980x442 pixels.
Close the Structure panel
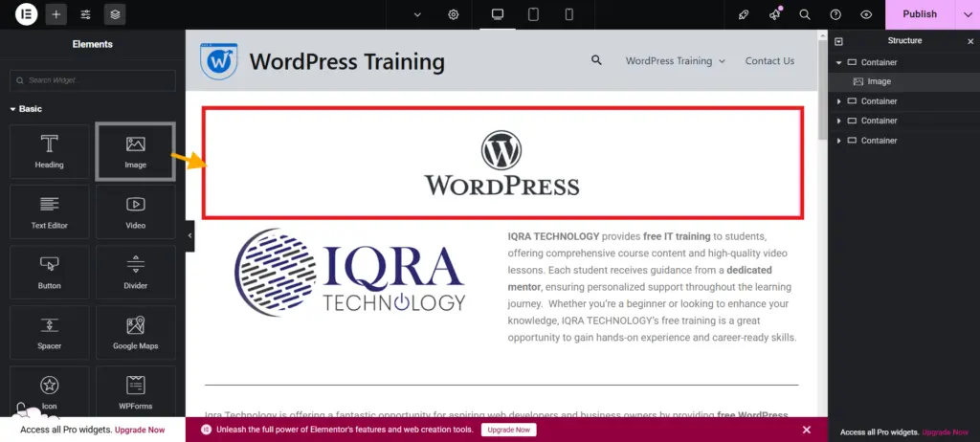click(970, 41)
